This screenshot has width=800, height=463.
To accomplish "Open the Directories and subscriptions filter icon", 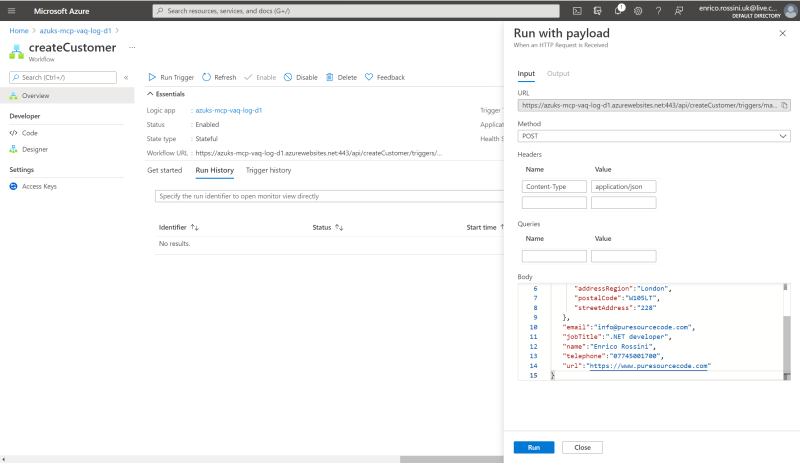I will 597,11.
